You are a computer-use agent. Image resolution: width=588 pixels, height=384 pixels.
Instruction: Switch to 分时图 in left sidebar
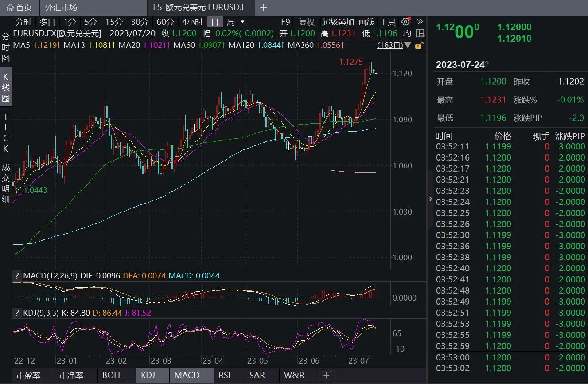pyautogui.click(x=6, y=47)
